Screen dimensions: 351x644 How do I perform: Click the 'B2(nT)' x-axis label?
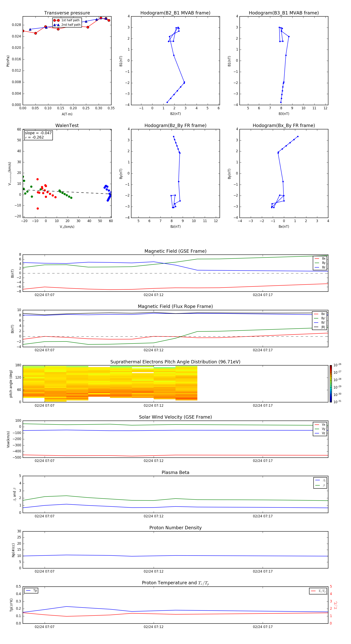(175, 114)
